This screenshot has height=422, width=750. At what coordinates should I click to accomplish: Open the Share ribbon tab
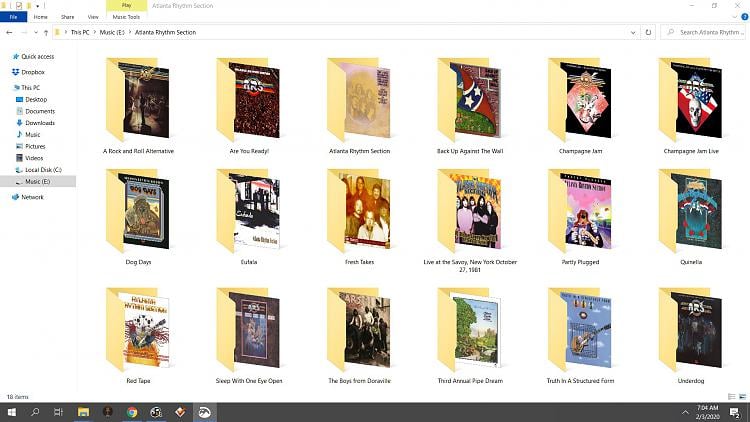(x=67, y=17)
